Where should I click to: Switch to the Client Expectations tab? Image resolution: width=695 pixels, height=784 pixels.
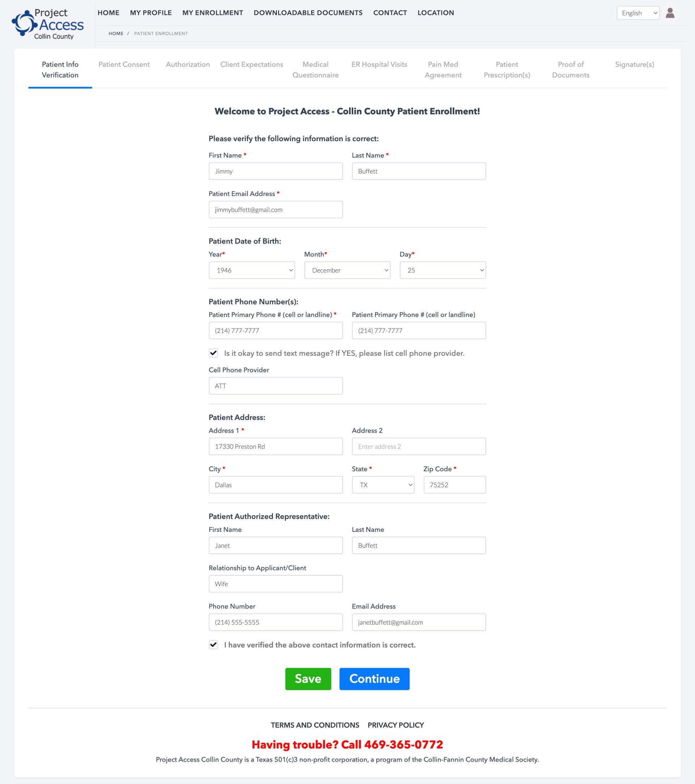(x=252, y=64)
